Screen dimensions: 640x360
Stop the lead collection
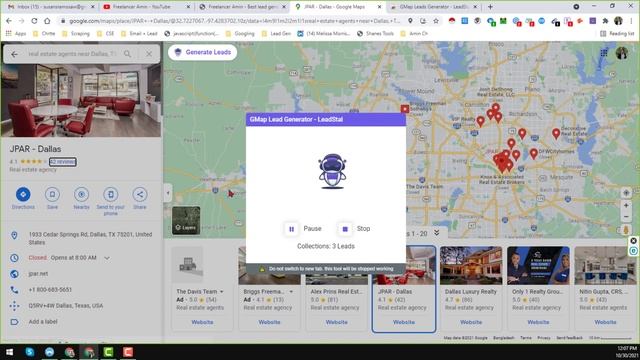click(355, 229)
